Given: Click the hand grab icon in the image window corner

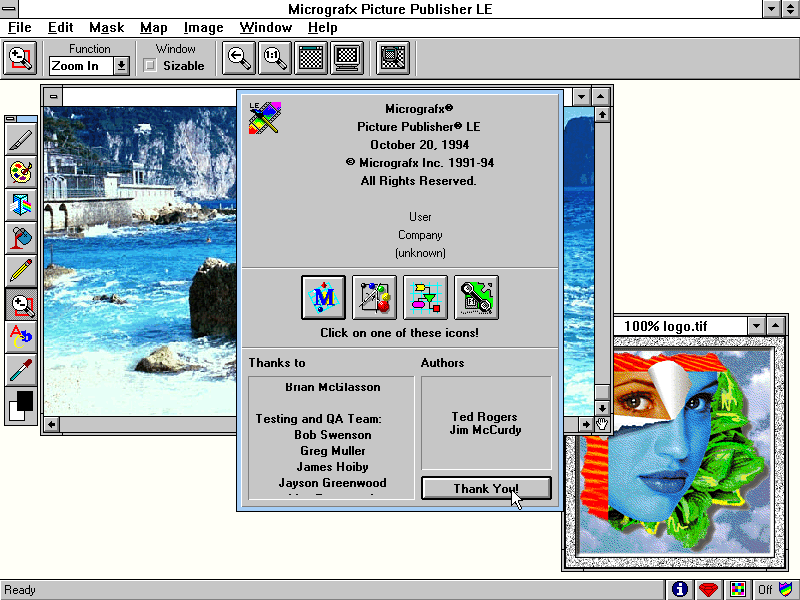Looking at the screenshot, I should (603, 424).
